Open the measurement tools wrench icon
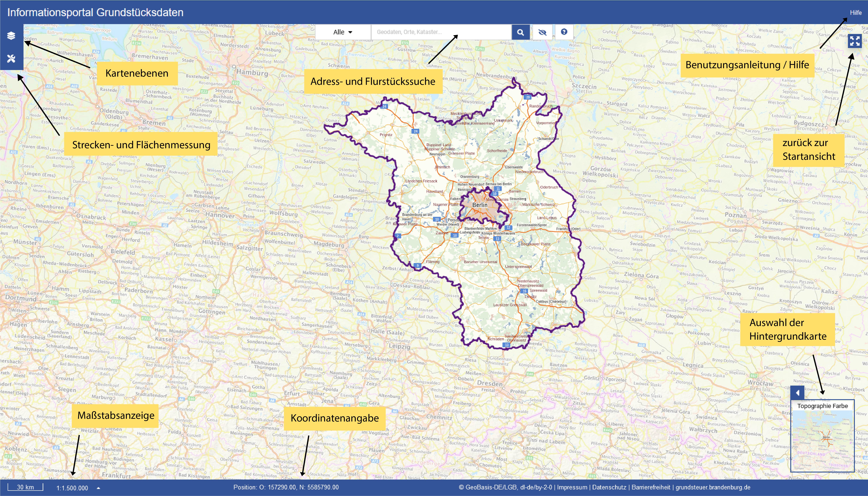Screen dimensions: 868x496 point(11,59)
